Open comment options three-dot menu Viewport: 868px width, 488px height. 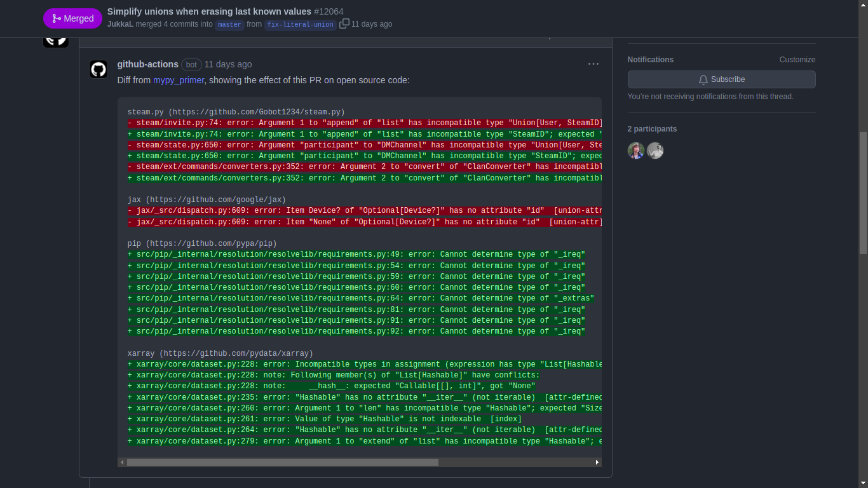[x=593, y=64]
